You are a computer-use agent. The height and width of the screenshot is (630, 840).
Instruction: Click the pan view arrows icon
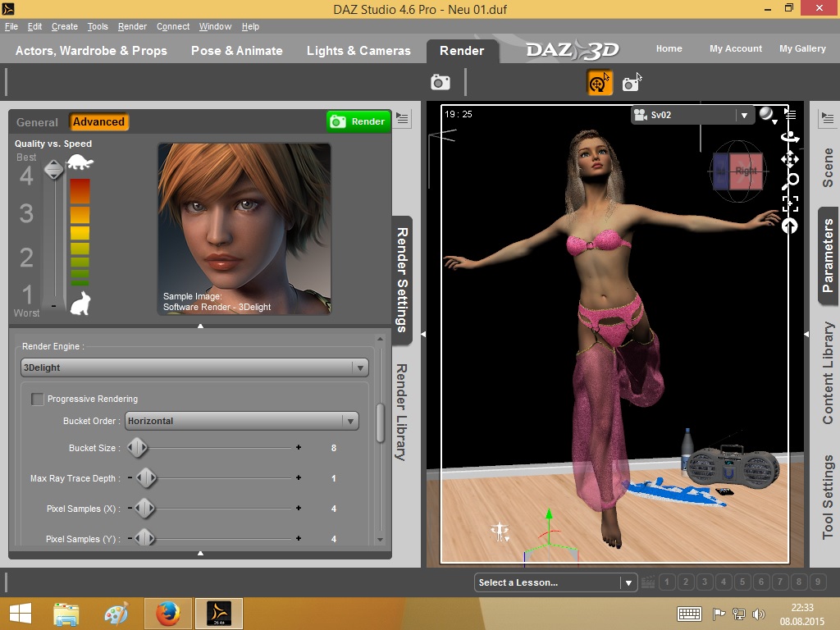[x=790, y=158]
